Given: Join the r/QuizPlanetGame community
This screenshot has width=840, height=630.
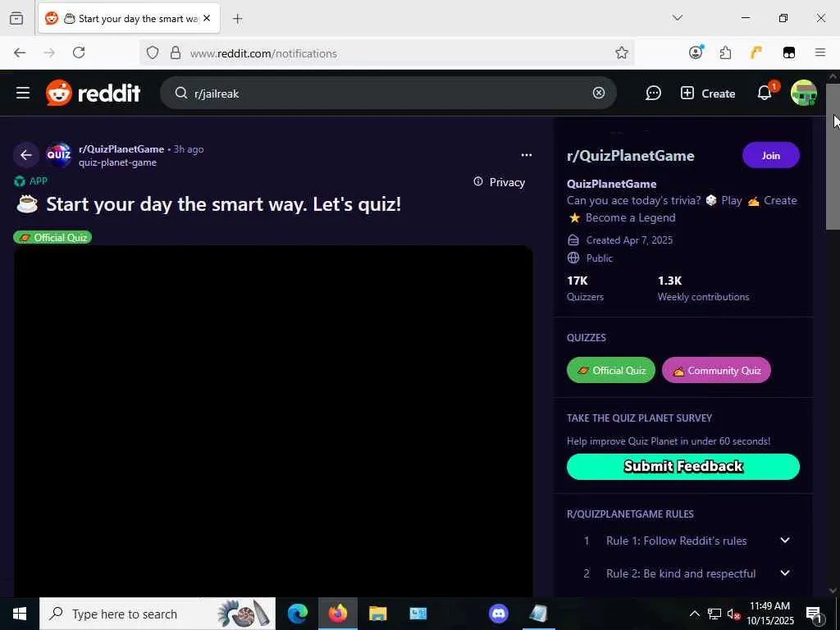Looking at the screenshot, I should point(771,155).
